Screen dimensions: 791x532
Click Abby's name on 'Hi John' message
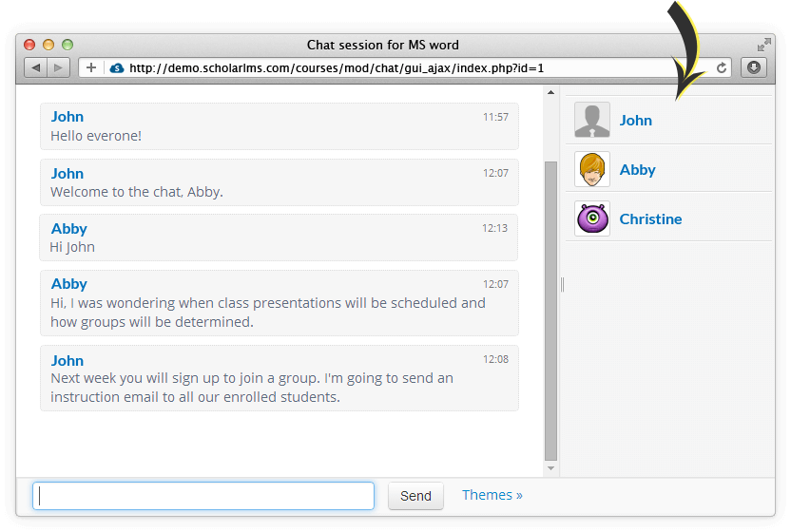69,229
